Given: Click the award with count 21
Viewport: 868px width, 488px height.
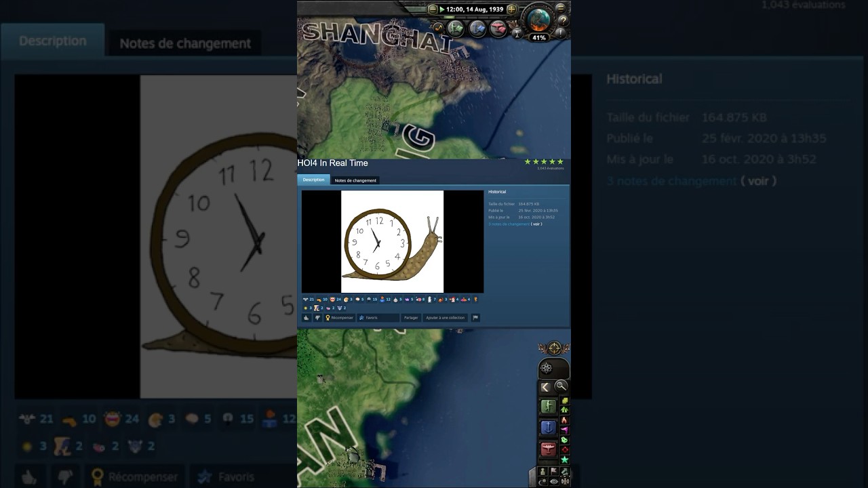Looking at the screenshot, I should click(309, 300).
